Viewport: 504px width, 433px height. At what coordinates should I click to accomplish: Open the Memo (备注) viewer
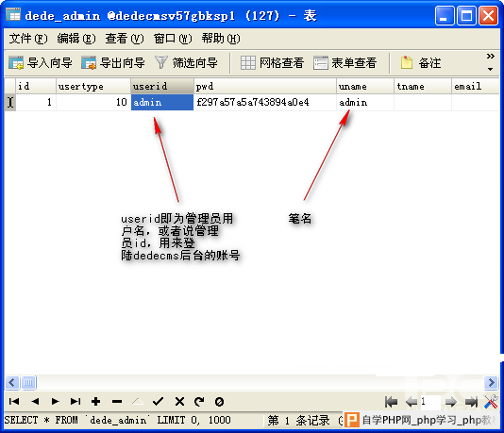(420, 62)
